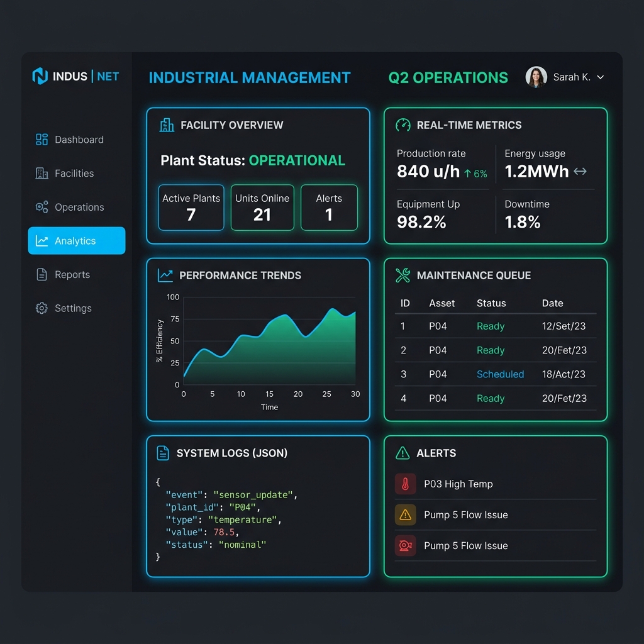
Task: Open the Reports document icon
Action: tap(42, 274)
